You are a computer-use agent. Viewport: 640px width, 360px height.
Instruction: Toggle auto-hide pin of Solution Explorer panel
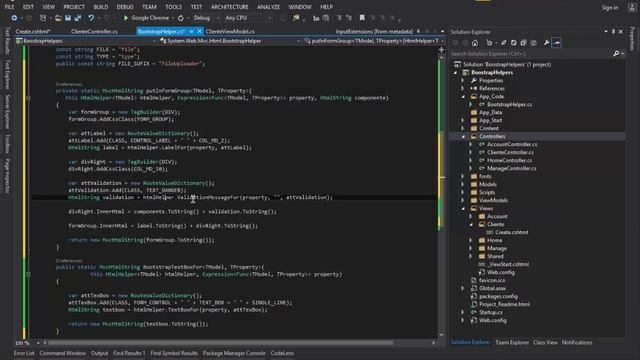click(613, 31)
